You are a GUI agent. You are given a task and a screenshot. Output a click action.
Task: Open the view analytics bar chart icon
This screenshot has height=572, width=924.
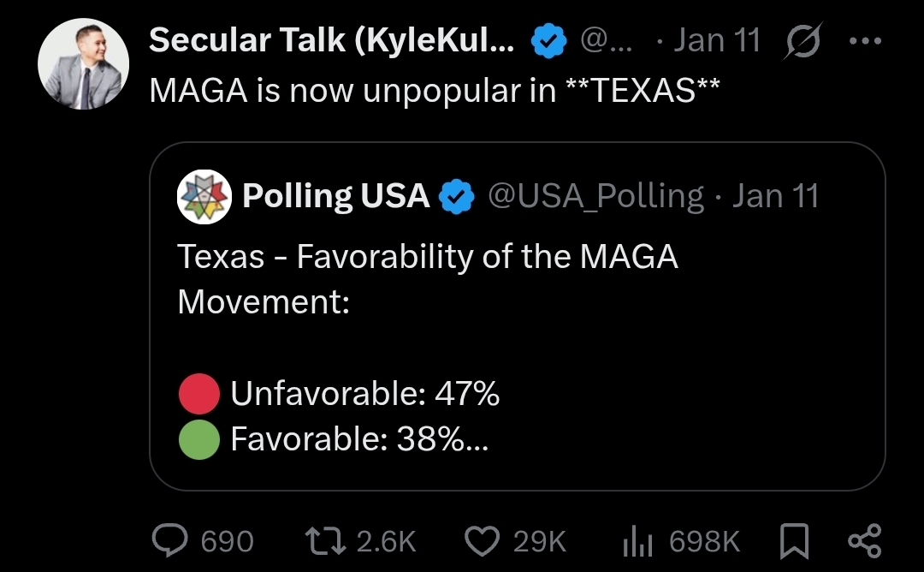point(637,539)
